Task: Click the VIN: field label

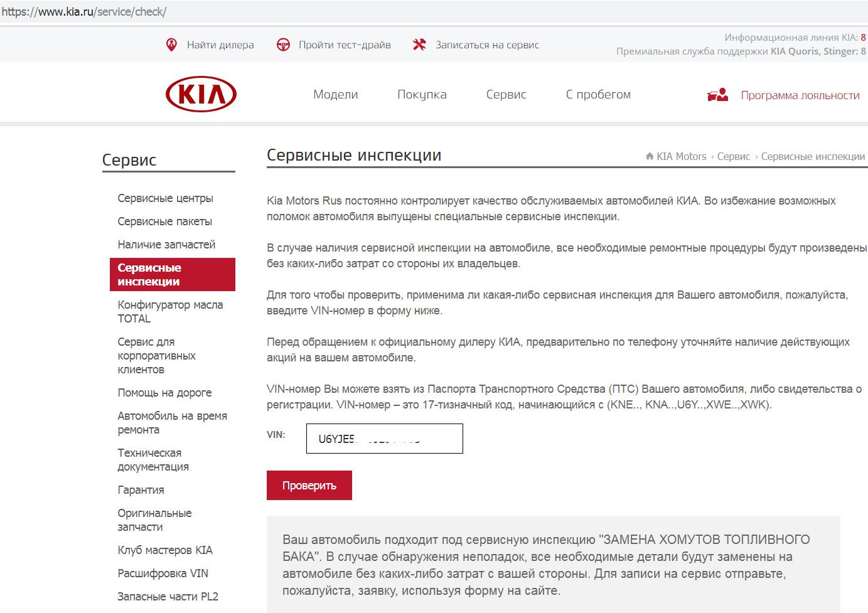Action: (276, 434)
